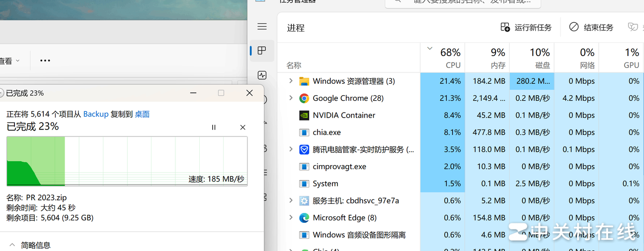Click the 进程 page heading
This screenshot has width=644, height=251.
[296, 28]
